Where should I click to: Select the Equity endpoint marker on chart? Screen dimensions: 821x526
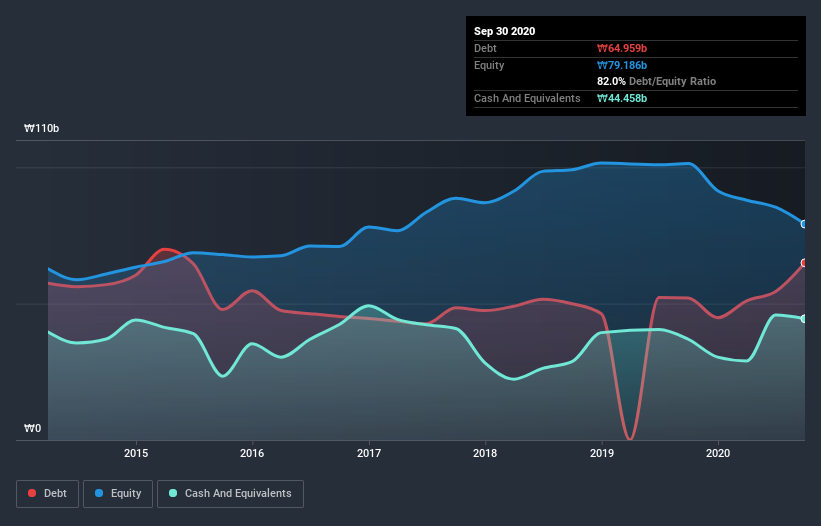click(x=804, y=224)
